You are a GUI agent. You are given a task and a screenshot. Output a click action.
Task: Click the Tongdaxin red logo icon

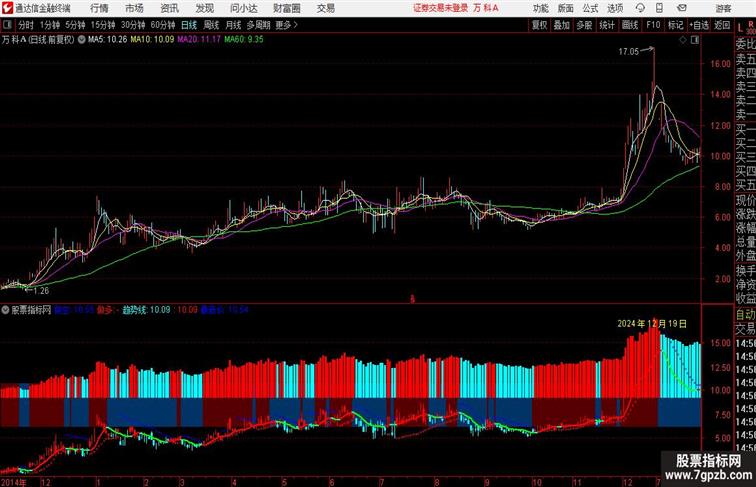pyautogui.click(x=7, y=8)
